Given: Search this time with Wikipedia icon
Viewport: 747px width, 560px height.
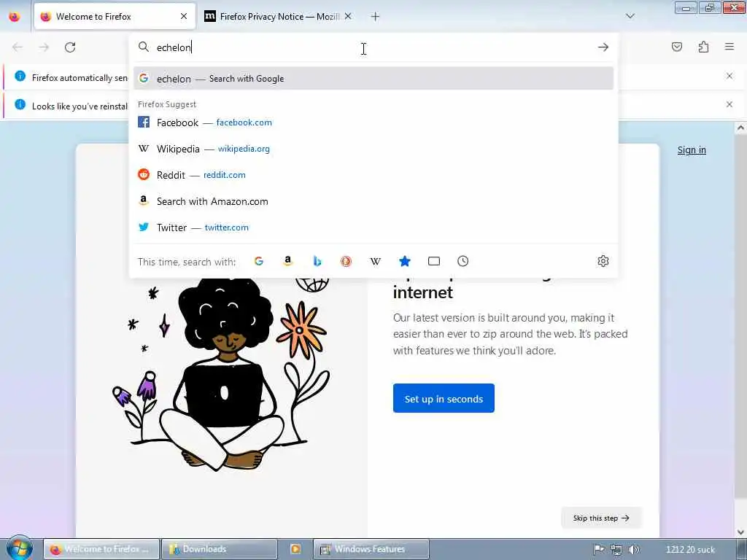Looking at the screenshot, I should tap(376, 261).
